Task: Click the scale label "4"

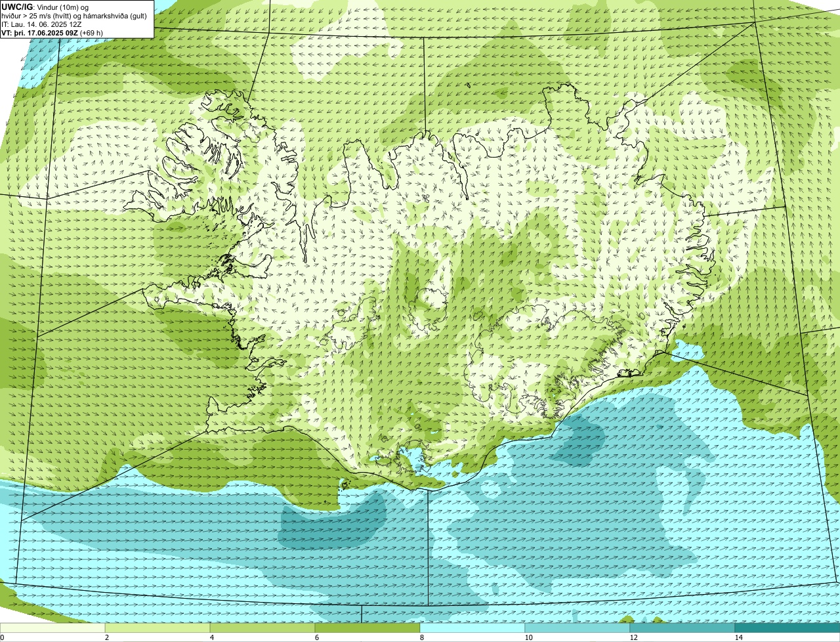Action: (x=211, y=637)
